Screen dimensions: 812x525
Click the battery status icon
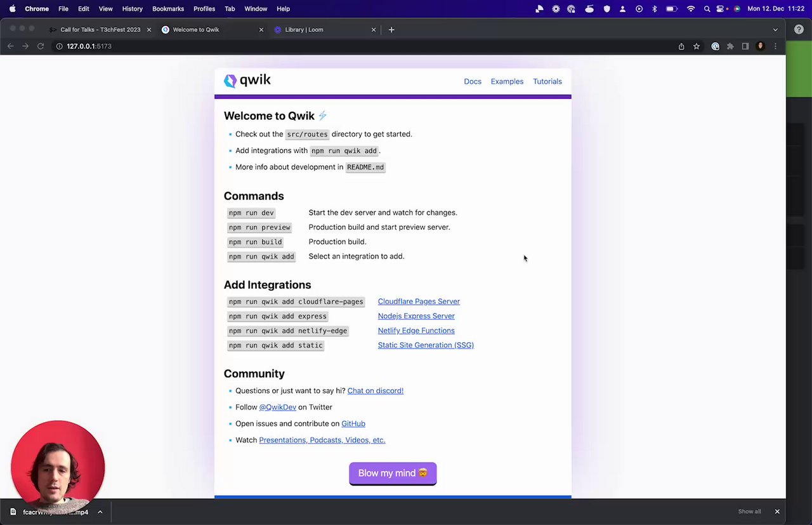pos(672,9)
